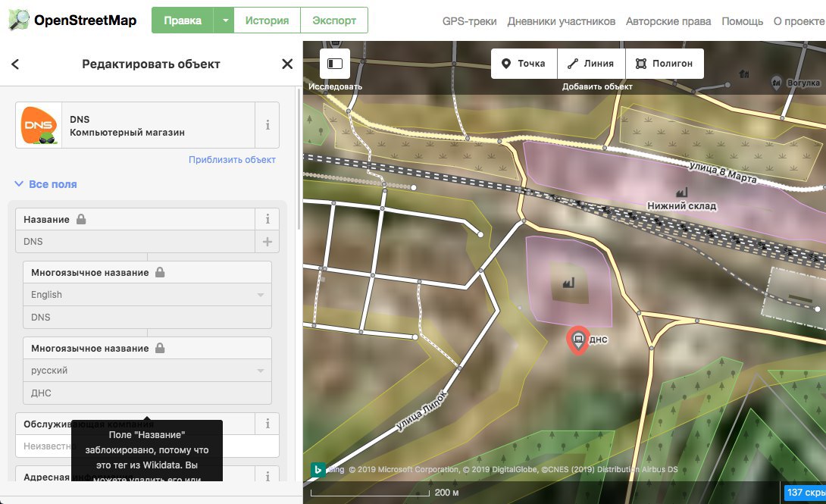Close the Редактировать объект panel
The width and height of the screenshot is (826, 504).
click(287, 64)
